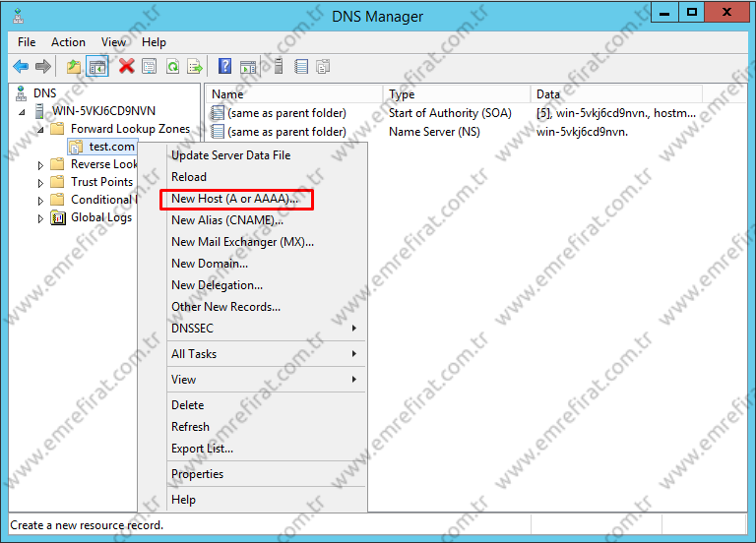This screenshot has height=543, width=756.
Task: Click the red X Delete toolbar icon
Action: coord(126,67)
